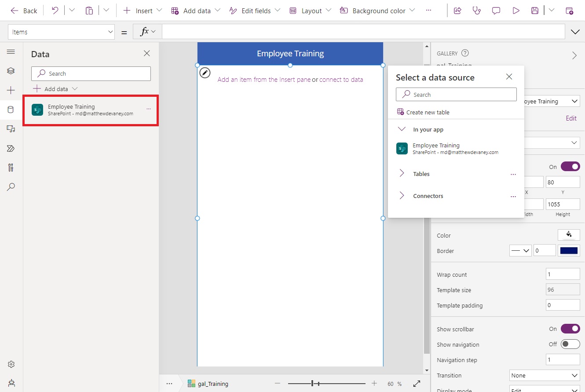The height and width of the screenshot is (392, 585).
Task: Open the Background color menu
Action: (x=377, y=10)
